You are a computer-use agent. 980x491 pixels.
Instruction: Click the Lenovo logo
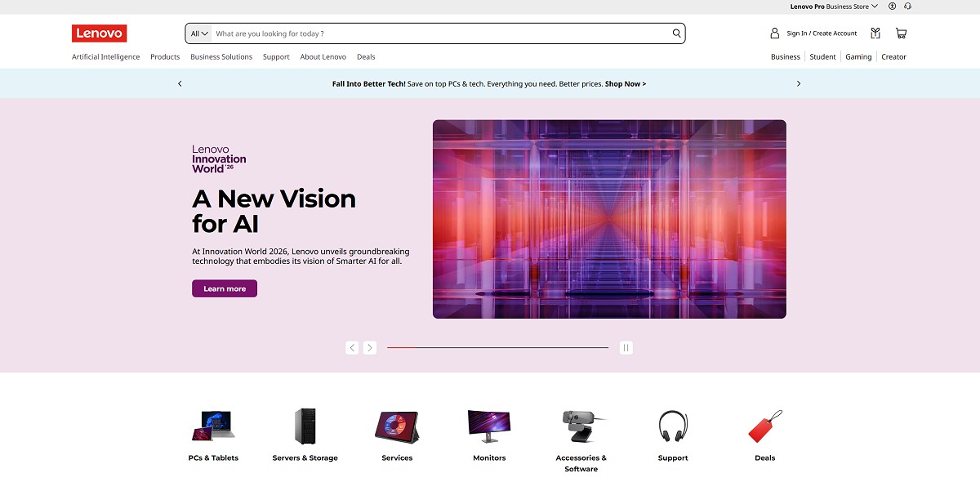(x=99, y=33)
